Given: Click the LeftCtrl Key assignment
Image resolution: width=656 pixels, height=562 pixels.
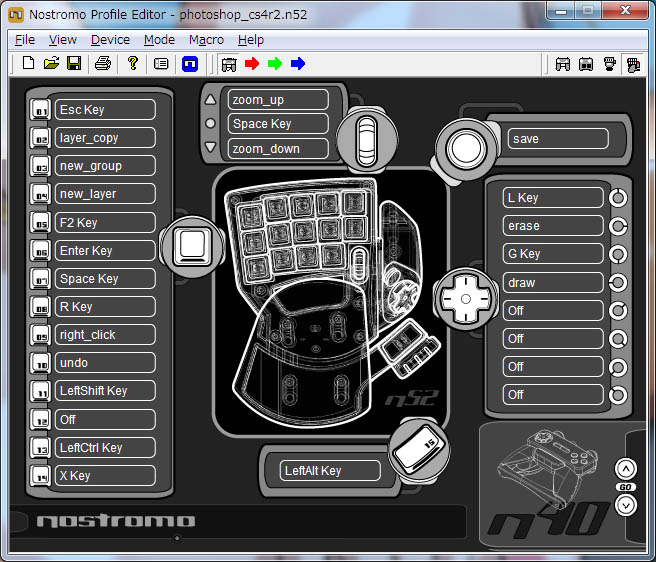Looking at the screenshot, I should click(x=105, y=448).
